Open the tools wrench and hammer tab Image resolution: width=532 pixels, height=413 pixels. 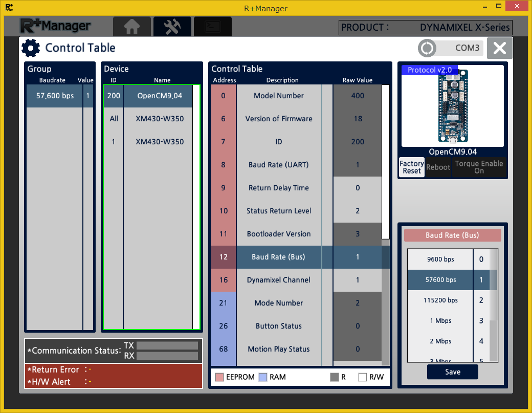[x=172, y=27]
